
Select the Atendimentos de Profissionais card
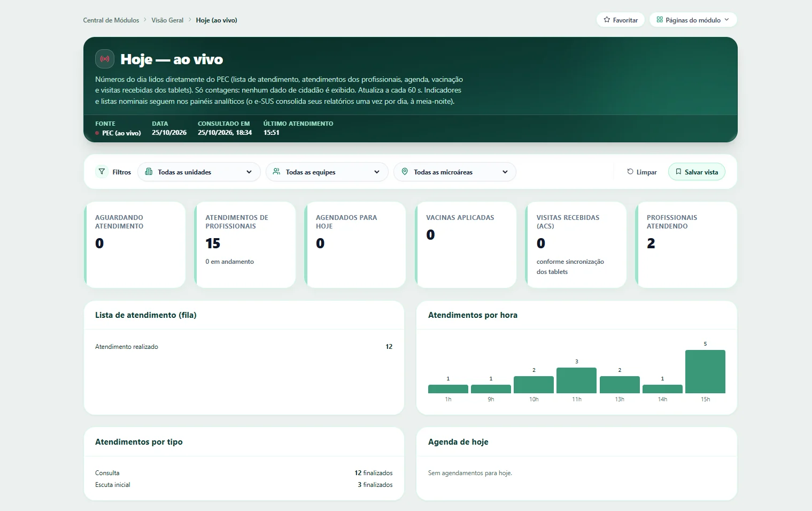coord(245,245)
